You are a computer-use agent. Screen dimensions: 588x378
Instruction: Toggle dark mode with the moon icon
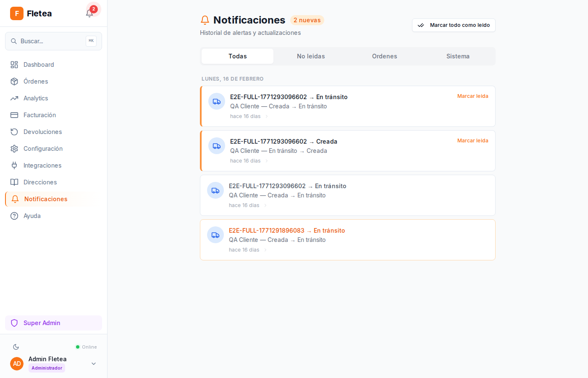coord(16,347)
